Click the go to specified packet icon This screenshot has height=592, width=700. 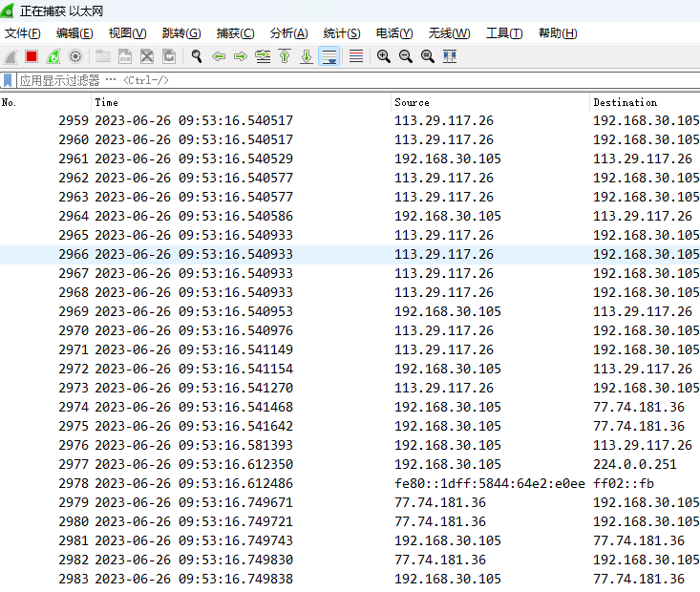[263, 56]
